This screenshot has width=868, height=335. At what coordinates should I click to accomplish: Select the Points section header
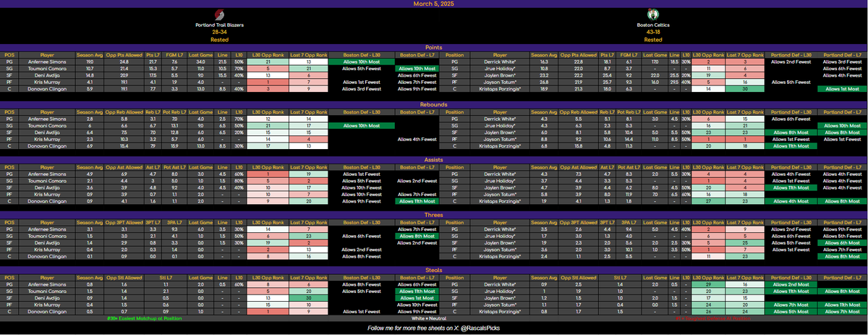tap(434, 48)
